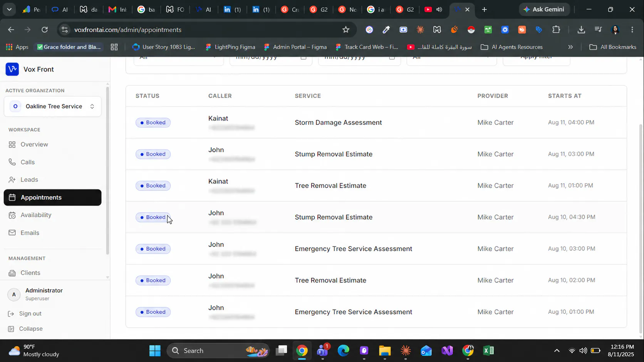This screenshot has height=362, width=644.
Task: Open the Overview sidebar item
Action: 52,144
